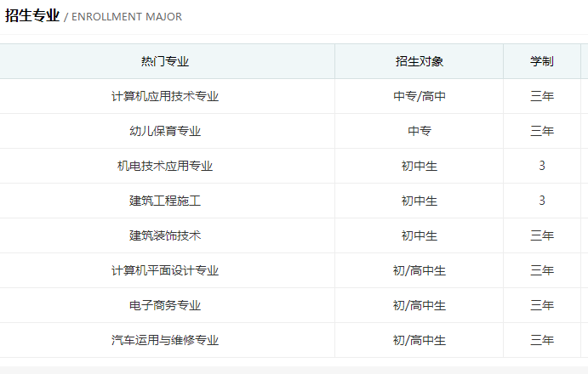Click the 中专/高中 enrollment target cell
This screenshot has width=588, height=374.
click(420, 96)
